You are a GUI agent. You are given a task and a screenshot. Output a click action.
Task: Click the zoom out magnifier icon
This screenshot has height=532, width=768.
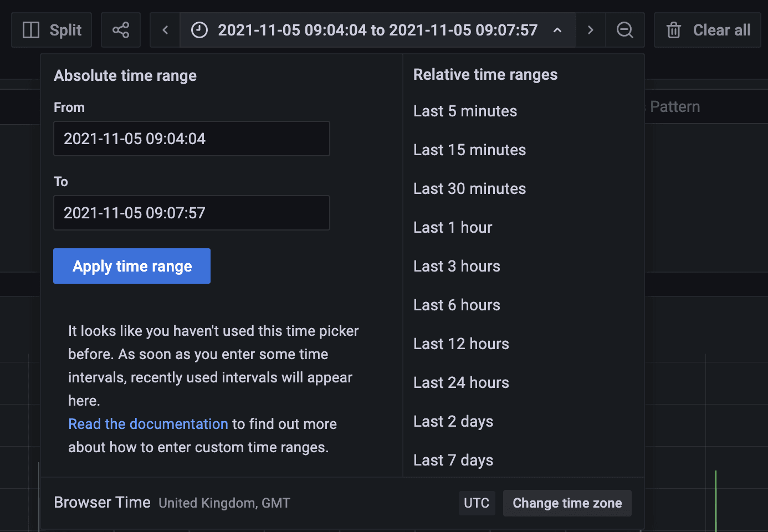point(625,30)
